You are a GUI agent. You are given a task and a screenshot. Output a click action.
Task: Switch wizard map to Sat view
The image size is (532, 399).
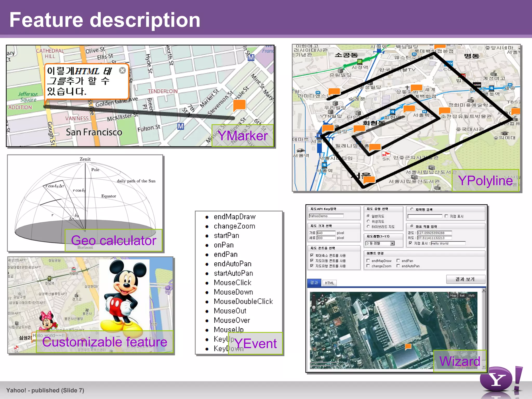(x=462, y=296)
